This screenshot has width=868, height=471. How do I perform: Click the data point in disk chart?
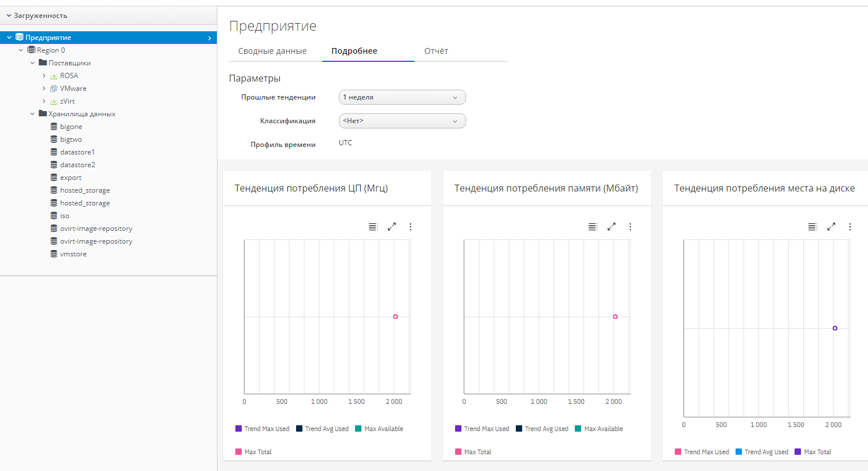[835, 328]
